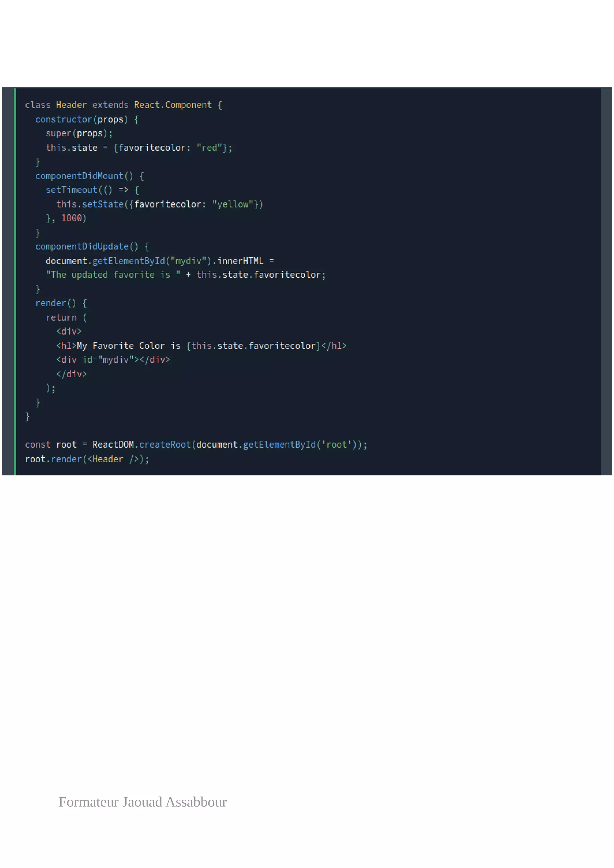
Task: Click the componentDidUpdate method name
Action: [x=82, y=247]
